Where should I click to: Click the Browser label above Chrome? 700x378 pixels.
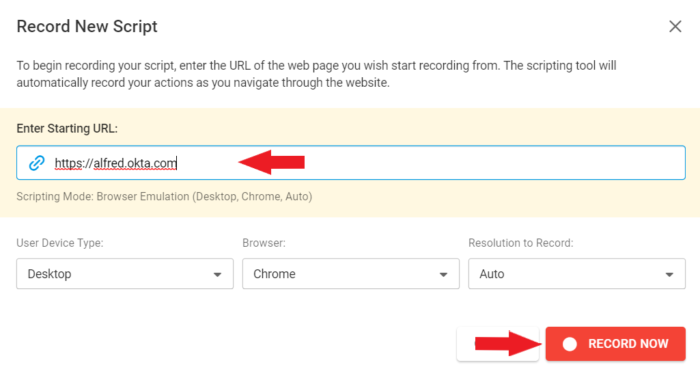[264, 243]
